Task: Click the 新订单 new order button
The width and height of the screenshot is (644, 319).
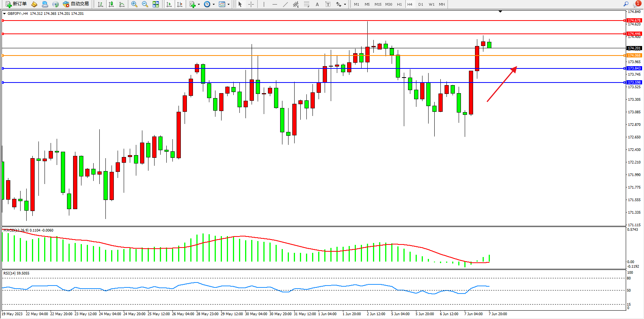Action: [16, 4]
